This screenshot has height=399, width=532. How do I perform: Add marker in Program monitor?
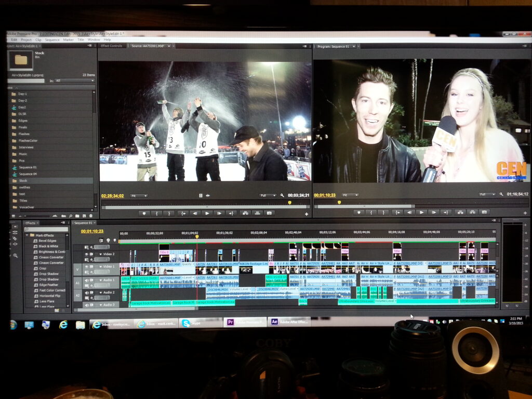[359, 212]
